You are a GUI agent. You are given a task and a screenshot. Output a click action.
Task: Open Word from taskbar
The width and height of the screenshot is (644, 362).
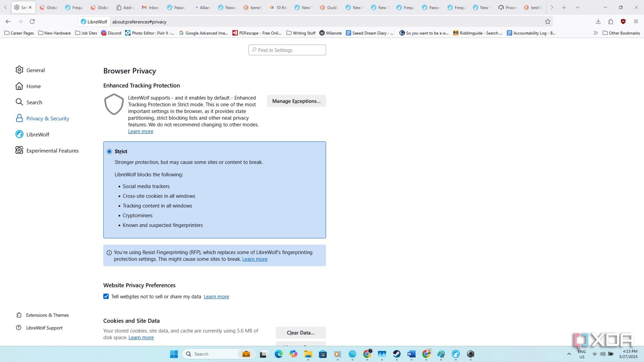[411, 354]
